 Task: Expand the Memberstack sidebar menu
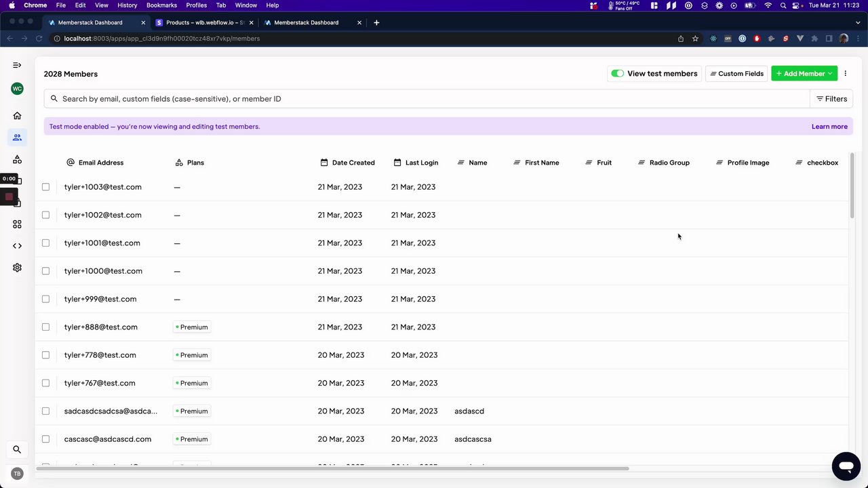click(17, 65)
